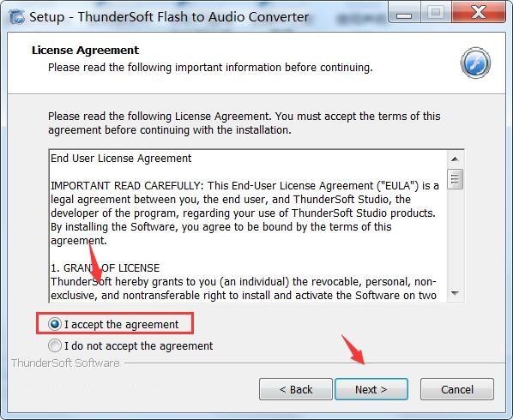
Task: Continue with the Next > button
Action: tap(371, 389)
